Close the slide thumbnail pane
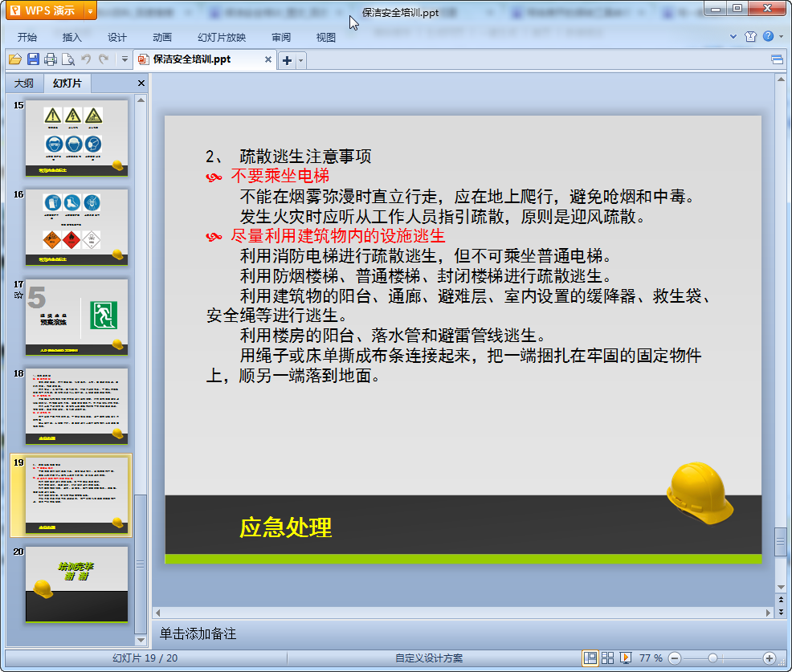This screenshot has height=672, width=792. pyautogui.click(x=141, y=83)
